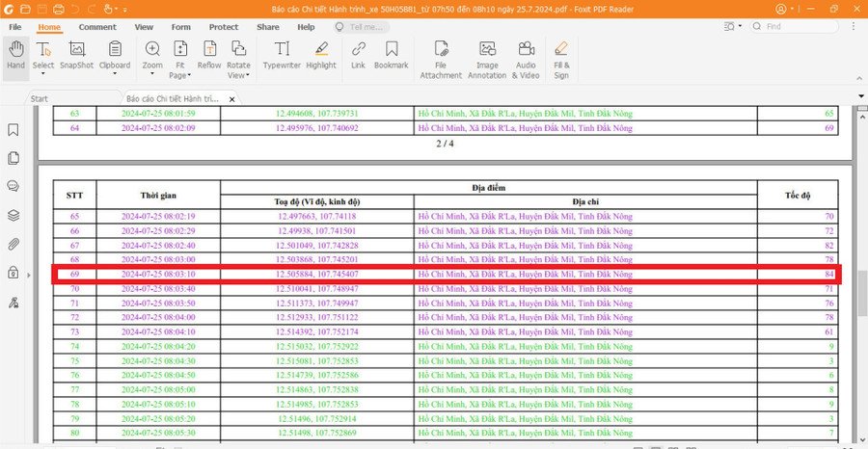Image resolution: width=868 pixels, height=449 pixels.
Task: Click the SnapShot tool icon
Action: 76,56
